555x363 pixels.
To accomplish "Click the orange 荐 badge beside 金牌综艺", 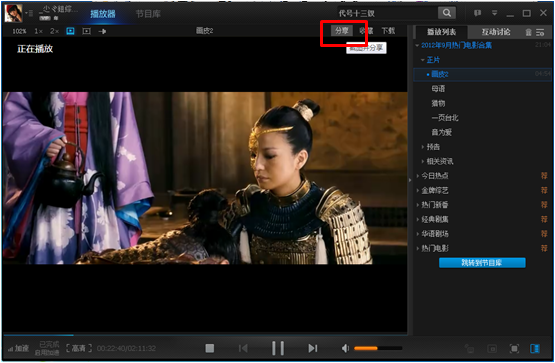I will pos(544,190).
